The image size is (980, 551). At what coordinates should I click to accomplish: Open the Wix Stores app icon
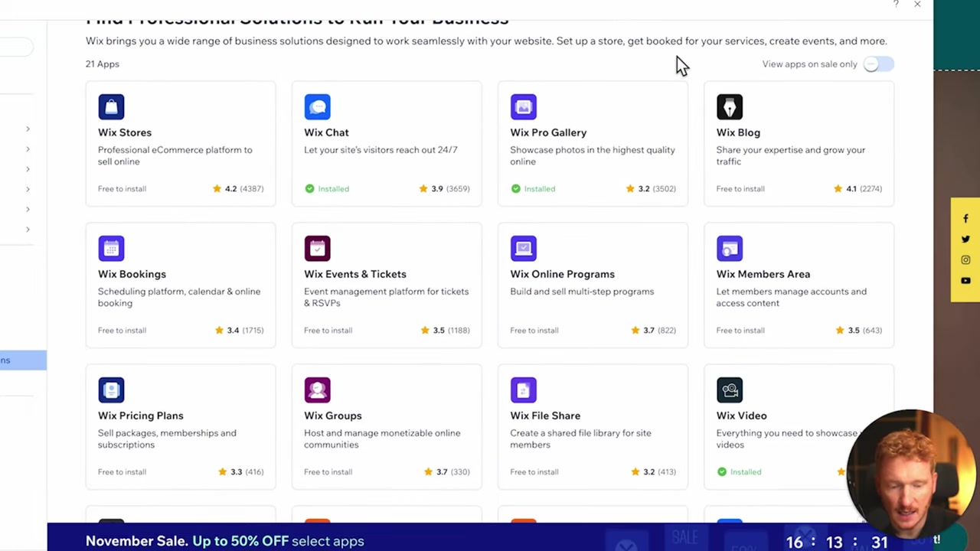[x=111, y=107]
